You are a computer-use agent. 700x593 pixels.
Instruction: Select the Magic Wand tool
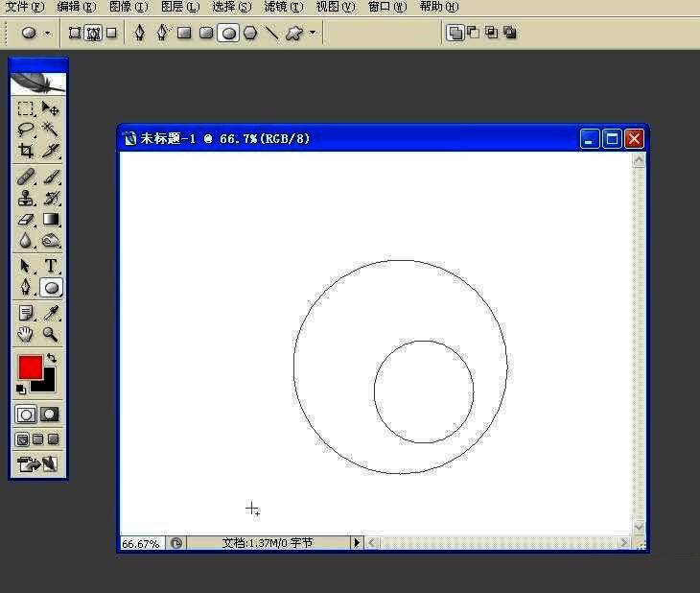pyautogui.click(x=51, y=130)
